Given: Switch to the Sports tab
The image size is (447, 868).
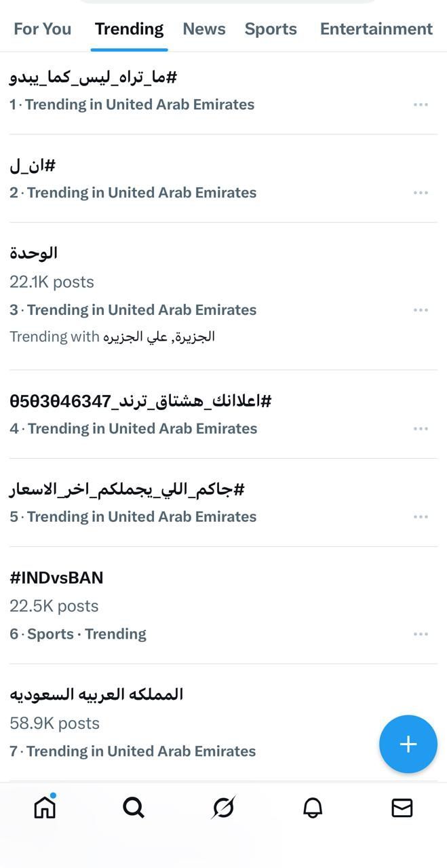Looking at the screenshot, I should pyautogui.click(x=271, y=29).
